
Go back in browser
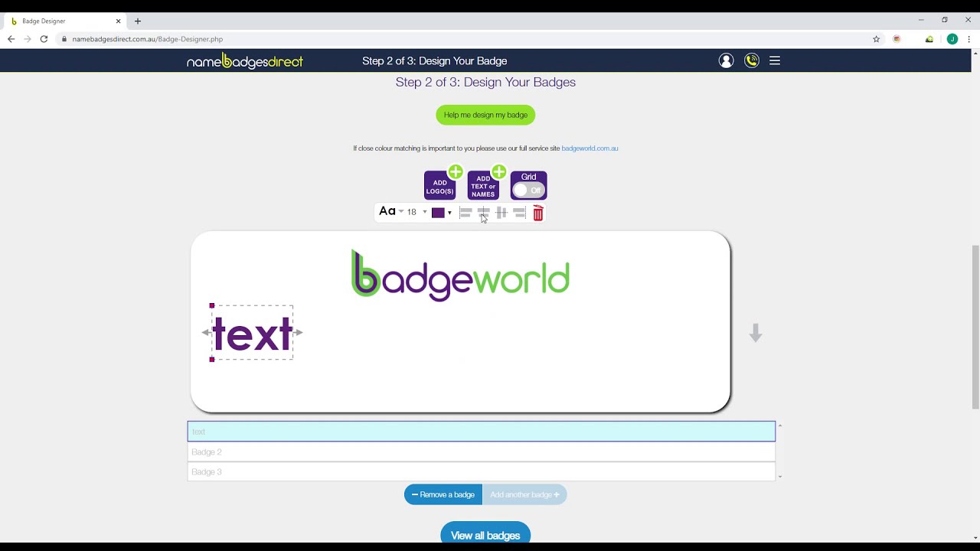point(11,39)
